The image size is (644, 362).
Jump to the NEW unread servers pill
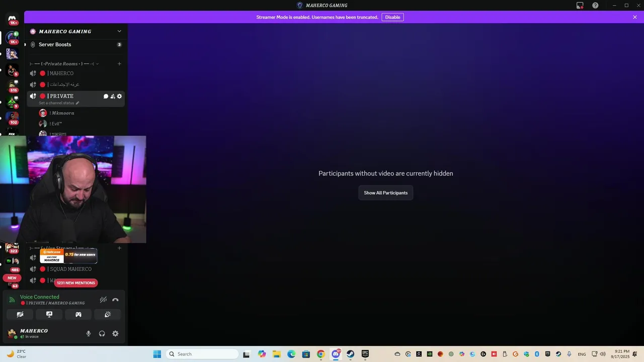[x=12, y=278]
